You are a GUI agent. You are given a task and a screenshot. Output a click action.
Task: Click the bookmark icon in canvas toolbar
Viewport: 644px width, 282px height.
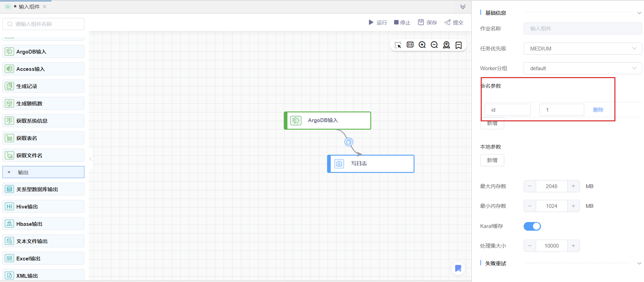tap(459, 45)
